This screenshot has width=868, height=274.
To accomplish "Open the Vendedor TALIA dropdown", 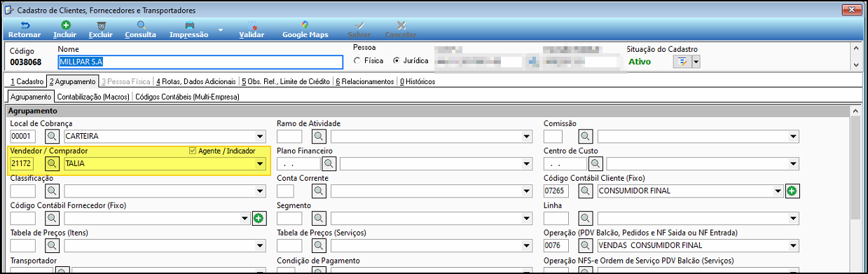I will [x=261, y=164].
